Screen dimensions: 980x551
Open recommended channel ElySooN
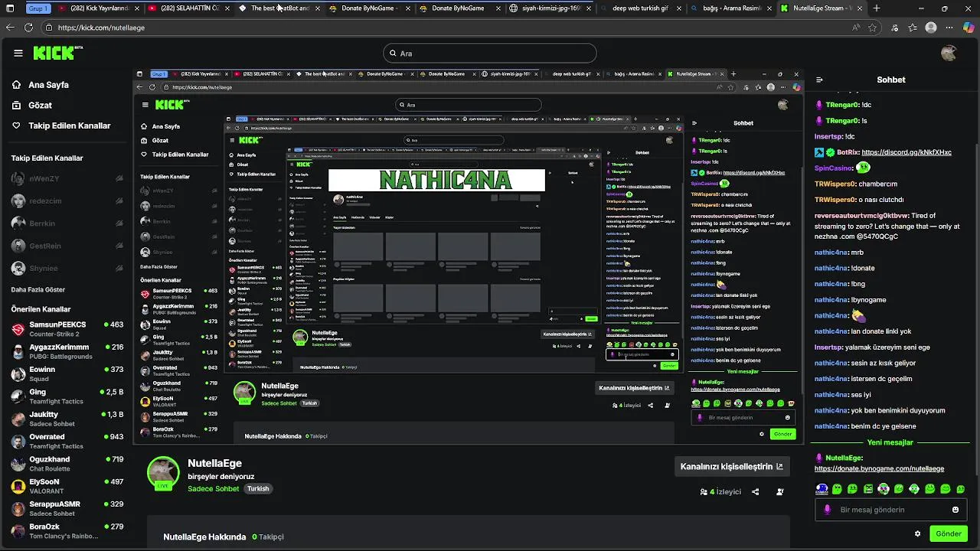coord(67,486)
